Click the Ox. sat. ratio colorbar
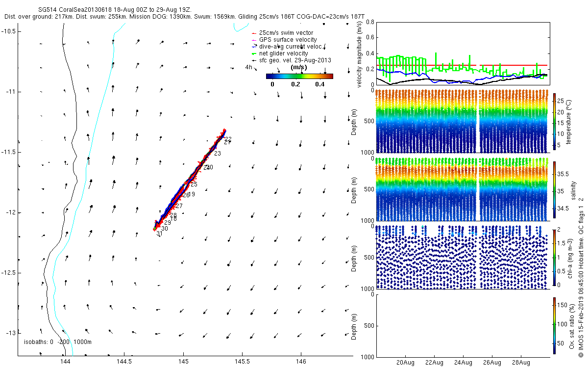Screen dimensions: 588x368 [x=555, y=326]
